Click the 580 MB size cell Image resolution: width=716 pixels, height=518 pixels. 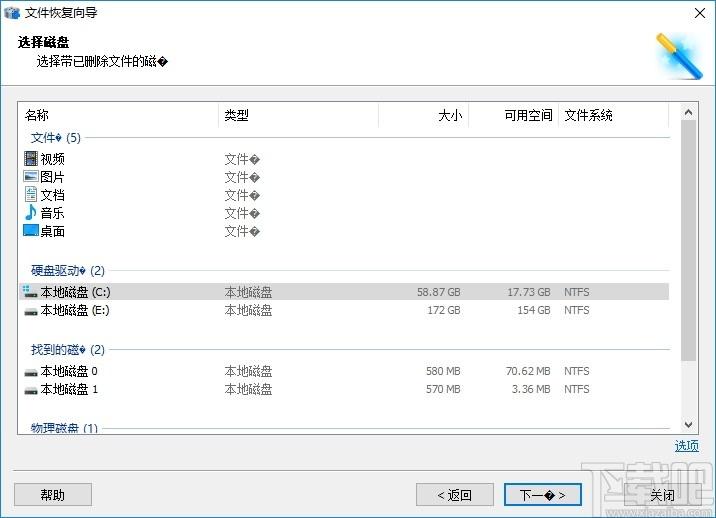(x=443, y=371)
